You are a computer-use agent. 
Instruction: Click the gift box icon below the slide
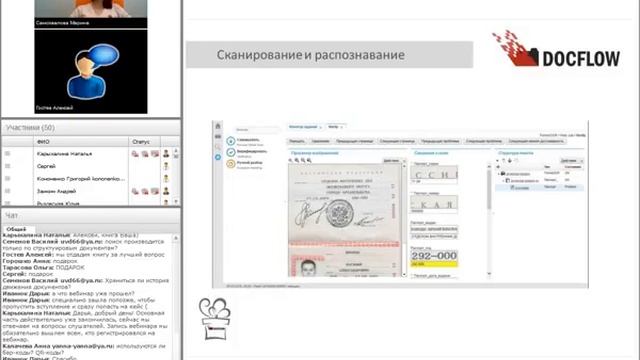tap(215, 319)
